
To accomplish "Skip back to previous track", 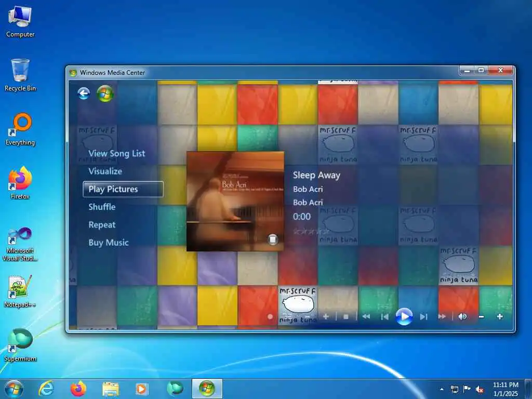I will 385,316.
